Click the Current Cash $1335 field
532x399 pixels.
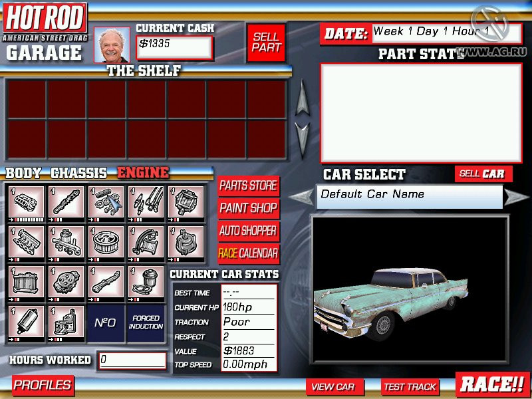[x=174, y=47]
